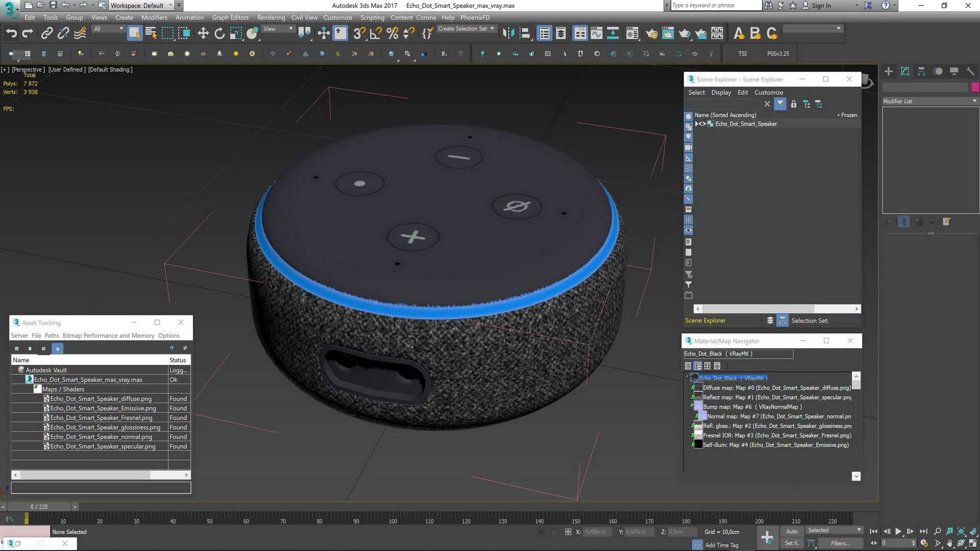Toggle Auto Key mode
The image size is (980, 551).
[x=792, y=531]
